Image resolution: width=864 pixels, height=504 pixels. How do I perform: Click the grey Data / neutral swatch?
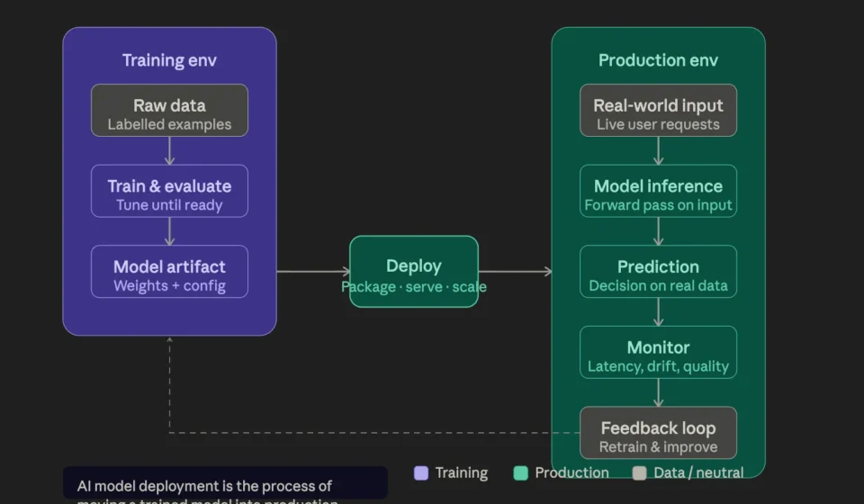pos(639,473)
